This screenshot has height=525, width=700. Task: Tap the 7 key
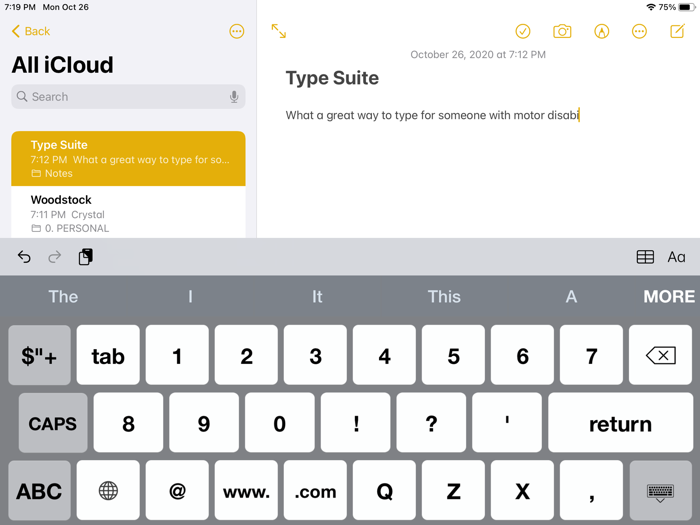591,355
